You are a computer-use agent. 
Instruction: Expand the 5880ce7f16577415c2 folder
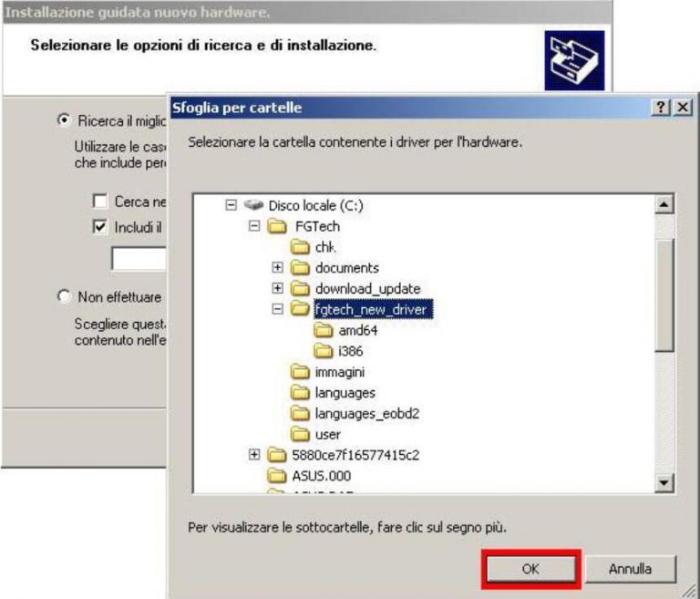(x=254, y=455)
